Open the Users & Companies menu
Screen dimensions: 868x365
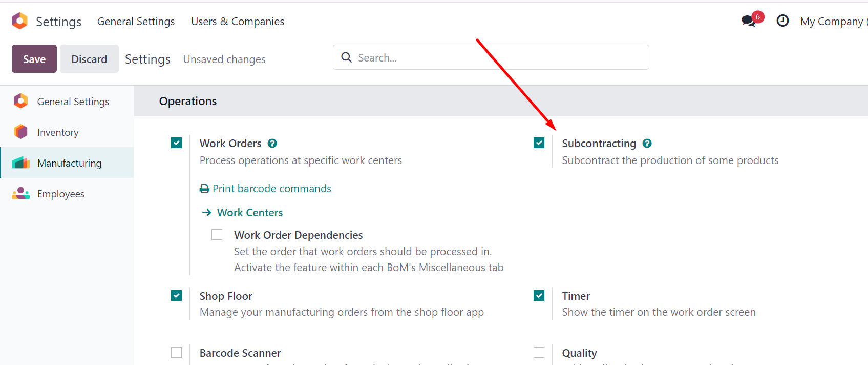click(238, 22)
